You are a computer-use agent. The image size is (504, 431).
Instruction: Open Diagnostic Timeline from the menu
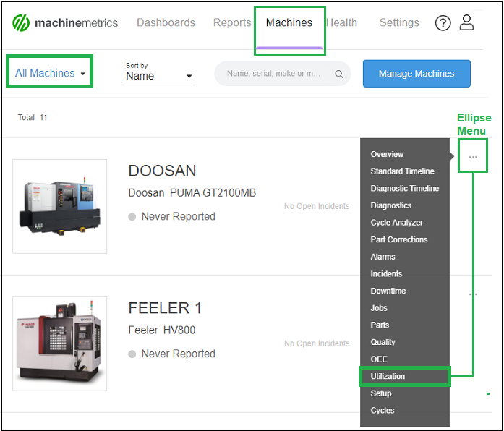click(x=405, y=188)
